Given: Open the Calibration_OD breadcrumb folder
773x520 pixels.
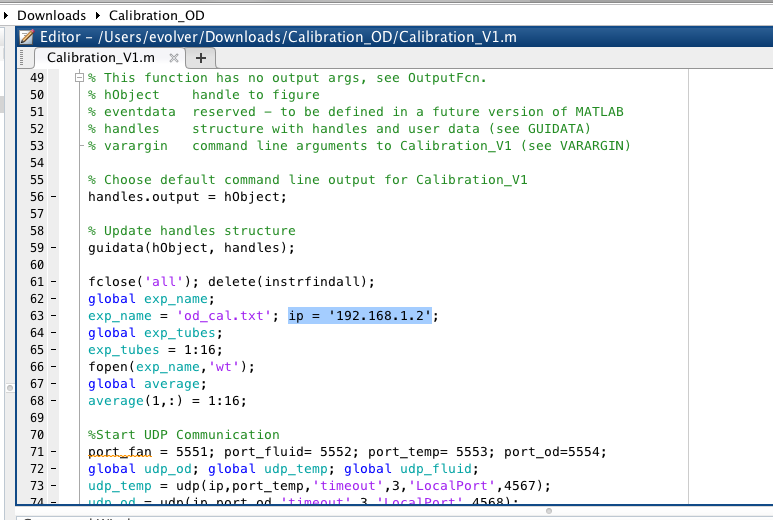Looking at the screenshot, I should click(x=157, y=15).
